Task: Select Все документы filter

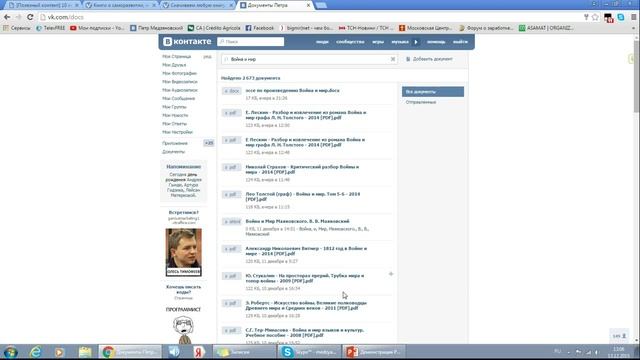Action: 433,92
